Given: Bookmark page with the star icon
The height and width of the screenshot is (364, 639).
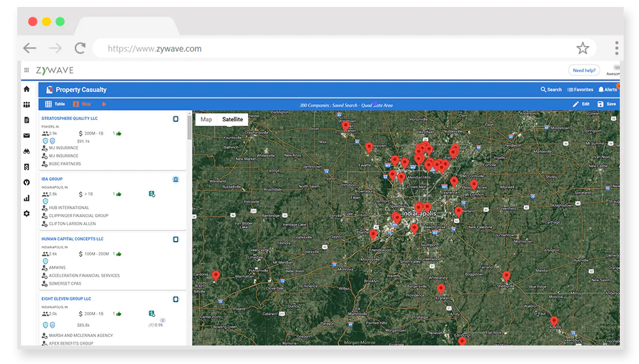Looking at the screenshot, I should [x=583, y=49].
